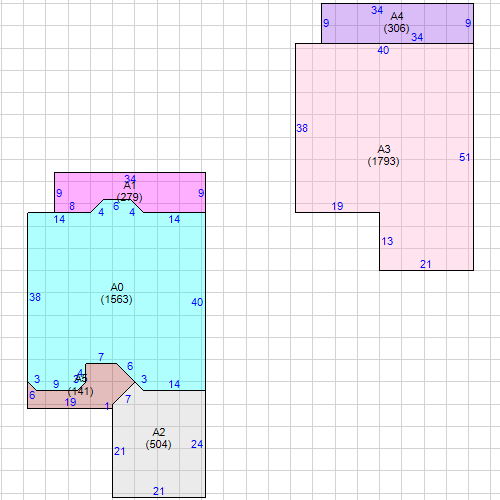Choose the 40 dimension along A3's top edge
The height and width of the screenshot is (500, 500).
383,50
